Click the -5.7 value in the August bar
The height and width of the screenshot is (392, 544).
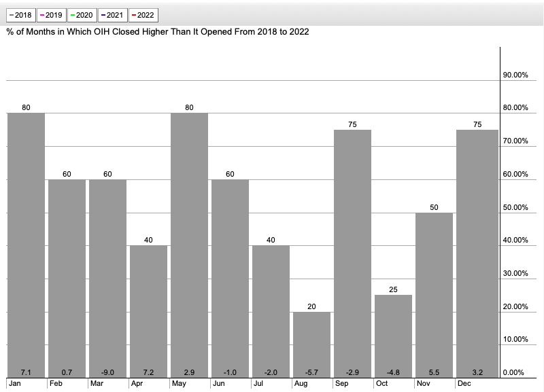coord(311,372)
